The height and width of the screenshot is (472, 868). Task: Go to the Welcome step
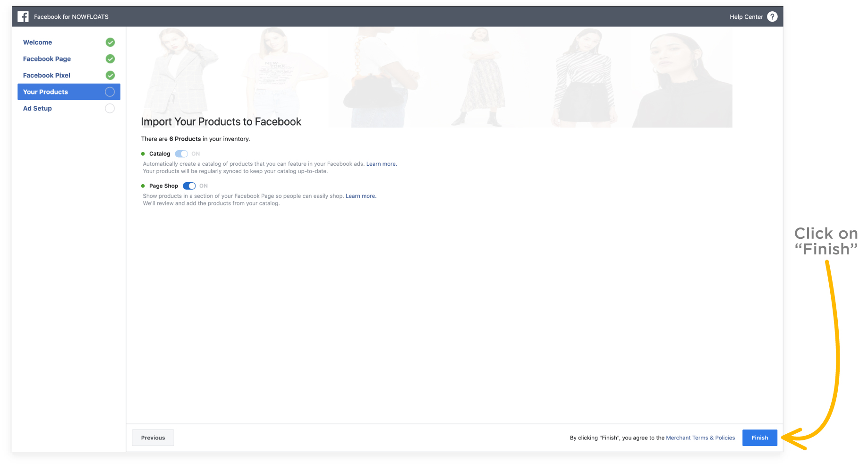[38, 42]
